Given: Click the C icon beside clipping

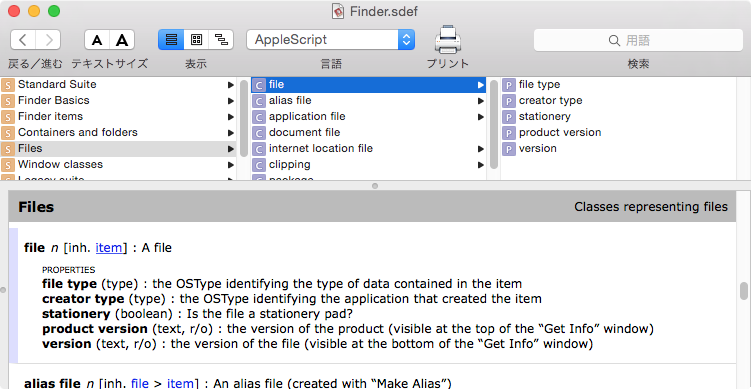Looking at the screenshot, I should [x=259, y=165].
